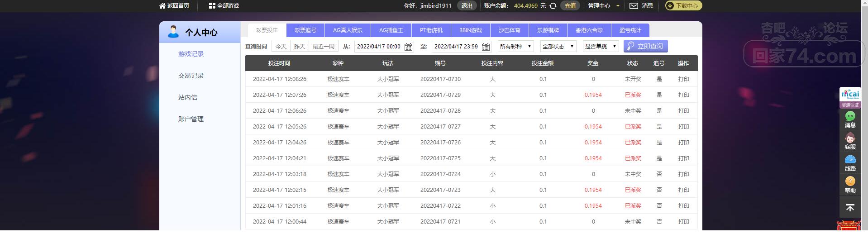Click 打印 for period 20220417-0726
Image resolution: width=868 pixels, height=248 pixels.
coord(683,143)
